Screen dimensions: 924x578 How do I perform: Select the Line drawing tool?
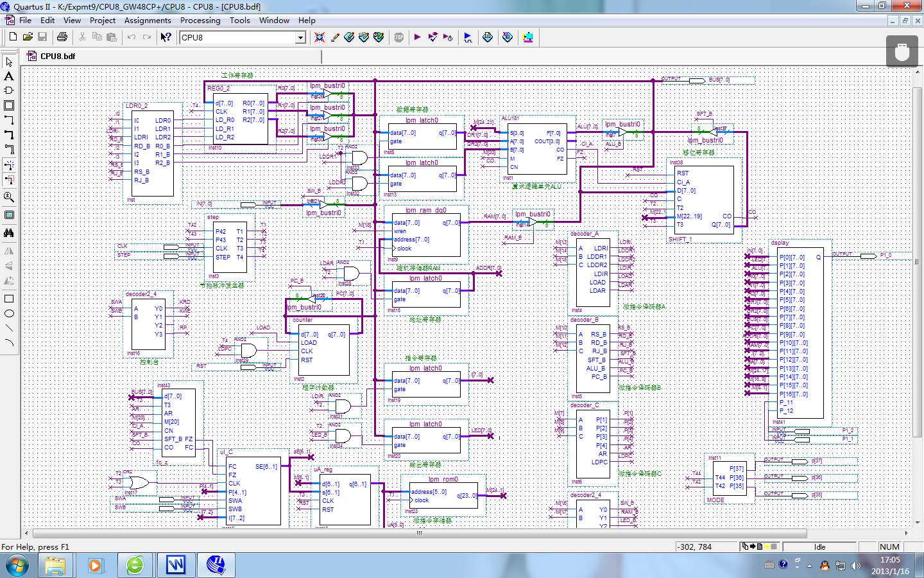point(9,328)
